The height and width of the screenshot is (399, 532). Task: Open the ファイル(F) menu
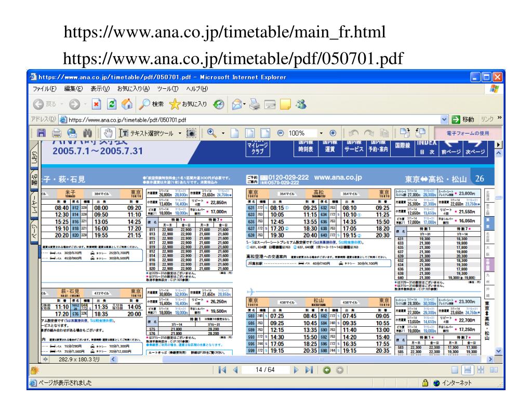click(45, 88)
